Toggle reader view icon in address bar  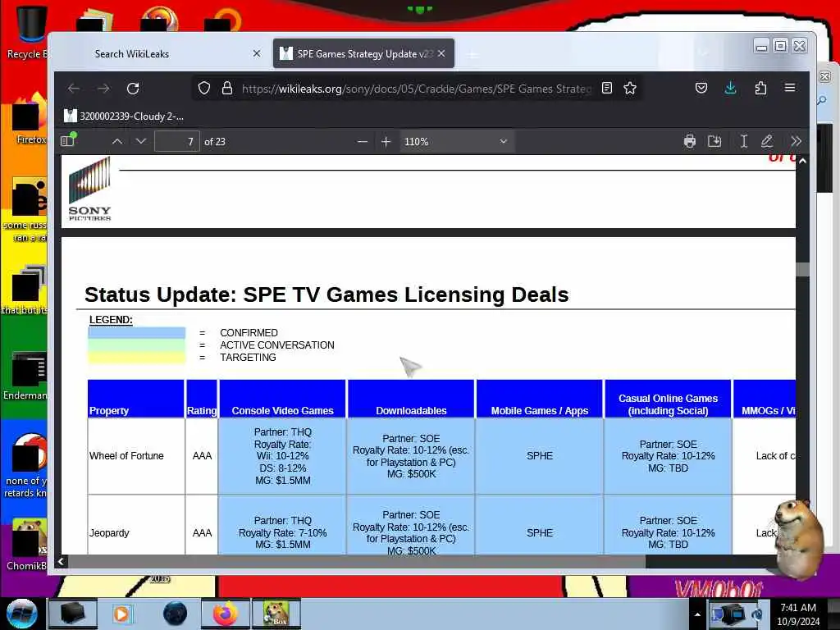[606, 89]
